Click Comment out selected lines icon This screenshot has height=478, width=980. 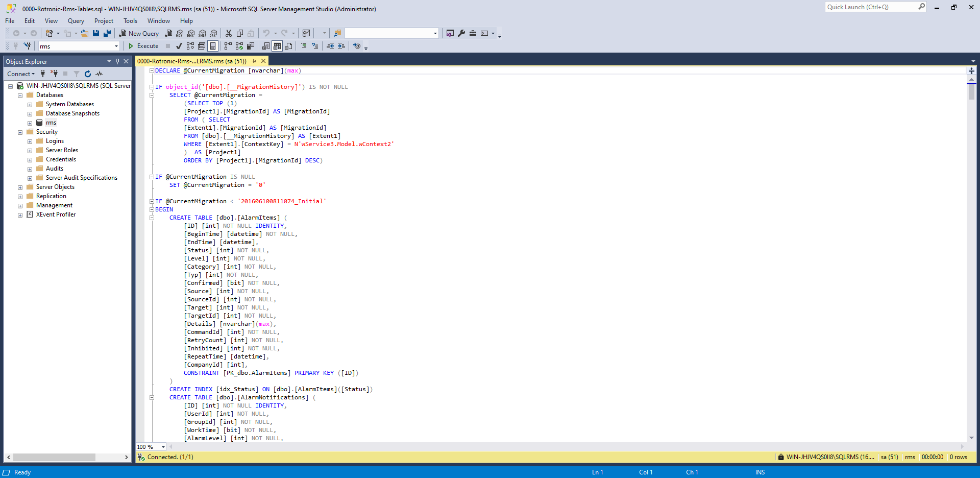[x=304, y=46]
